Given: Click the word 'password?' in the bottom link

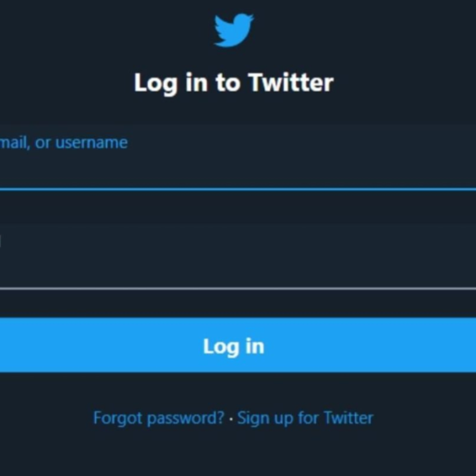Looking at the screenshot, I should pyautogui.click(x=185, y=419).
